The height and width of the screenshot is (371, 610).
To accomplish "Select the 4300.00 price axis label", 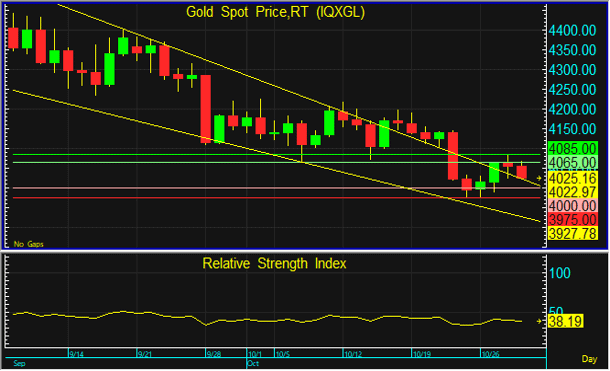I will 572,70.
